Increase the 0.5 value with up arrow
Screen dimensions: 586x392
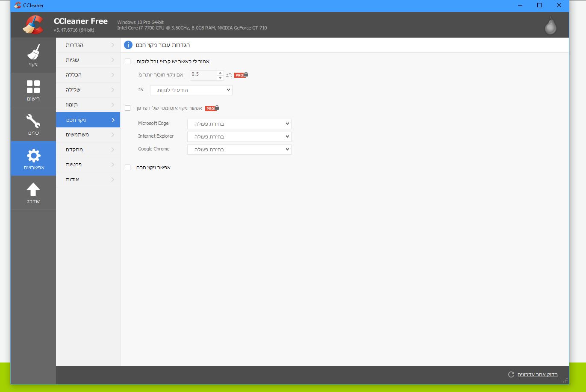pyautogui.click(x=220, y=72)
